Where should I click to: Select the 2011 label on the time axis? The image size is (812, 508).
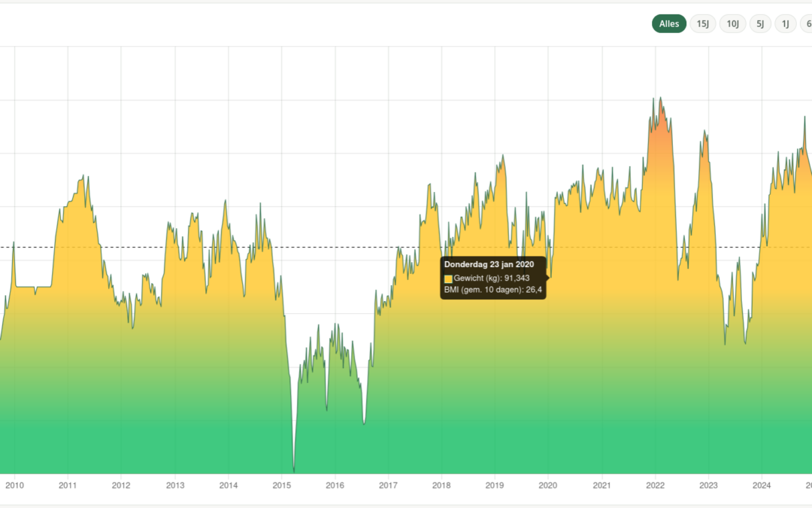[68, 485]
